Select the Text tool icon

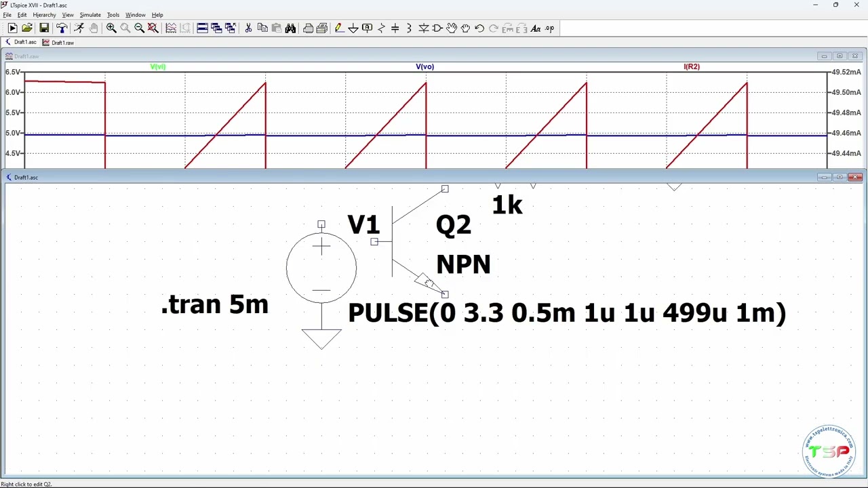pos(536,28)
